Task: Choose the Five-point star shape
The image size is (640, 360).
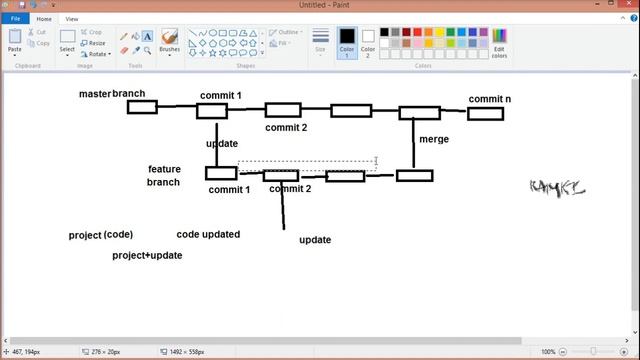Action: [213, 53]
